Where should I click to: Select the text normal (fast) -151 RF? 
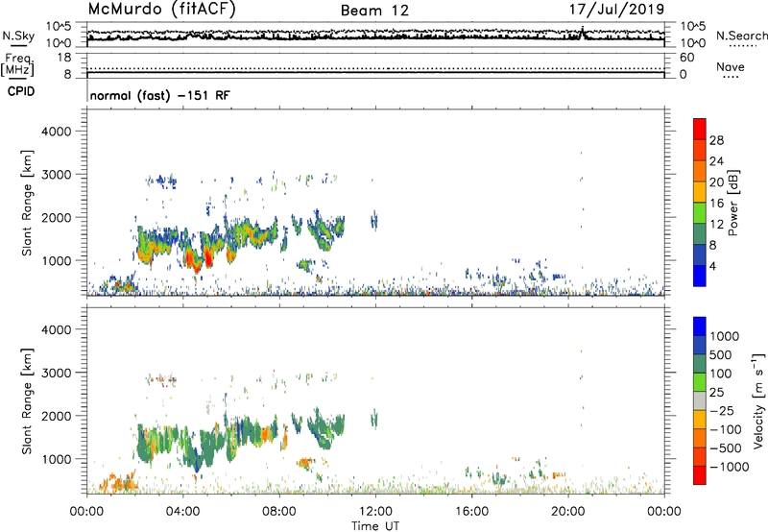click(x=159, y=95)
